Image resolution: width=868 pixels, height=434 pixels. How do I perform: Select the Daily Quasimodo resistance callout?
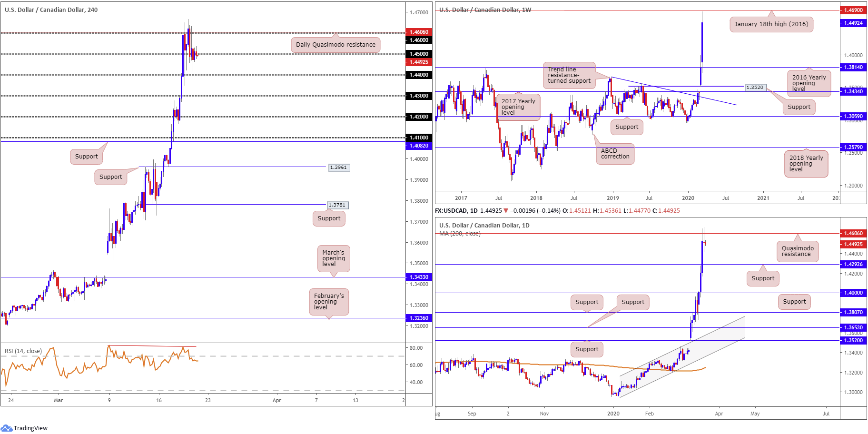(335, 45)
